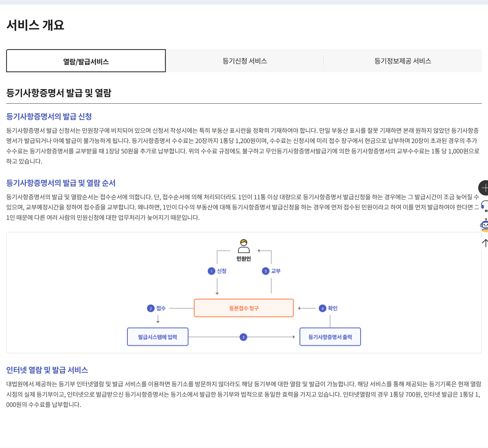Switch to the 등기신청 서비스 tab
The image size is (488, 448).
(245, 61)
